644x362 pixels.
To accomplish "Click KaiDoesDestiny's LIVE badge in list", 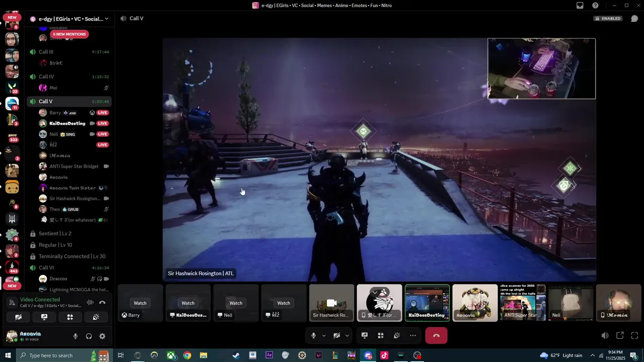I will pos(103,124).
